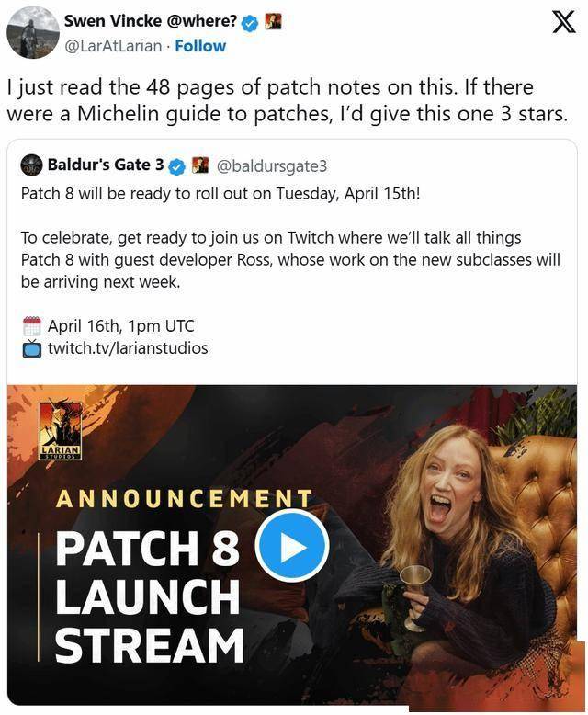588x715 pixels.
Task: Click the Larian Studios logo in the video
Action: coord(60,429)
